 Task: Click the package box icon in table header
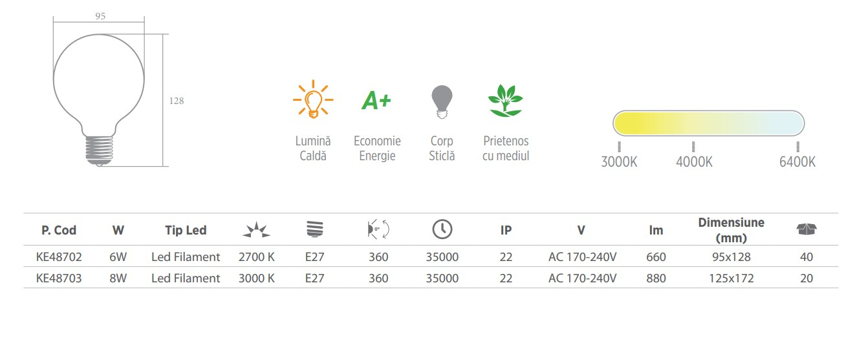click(x=806, y=229)
